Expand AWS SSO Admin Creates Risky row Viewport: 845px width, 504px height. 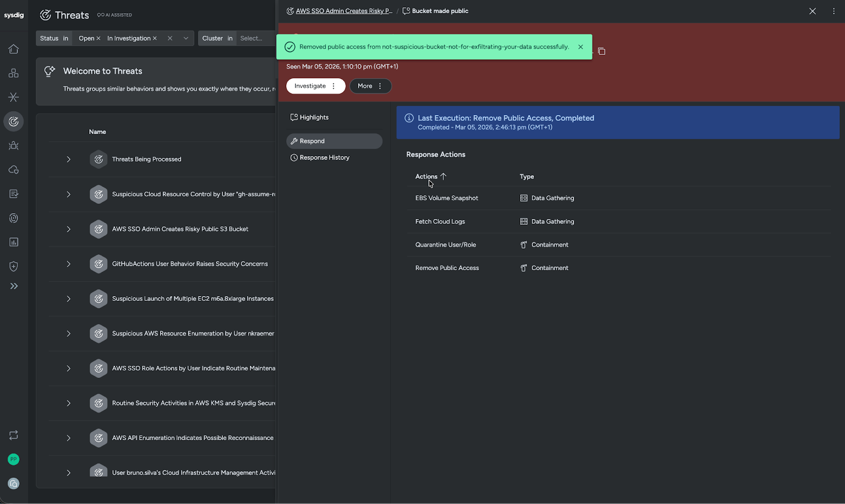(69, 229)
